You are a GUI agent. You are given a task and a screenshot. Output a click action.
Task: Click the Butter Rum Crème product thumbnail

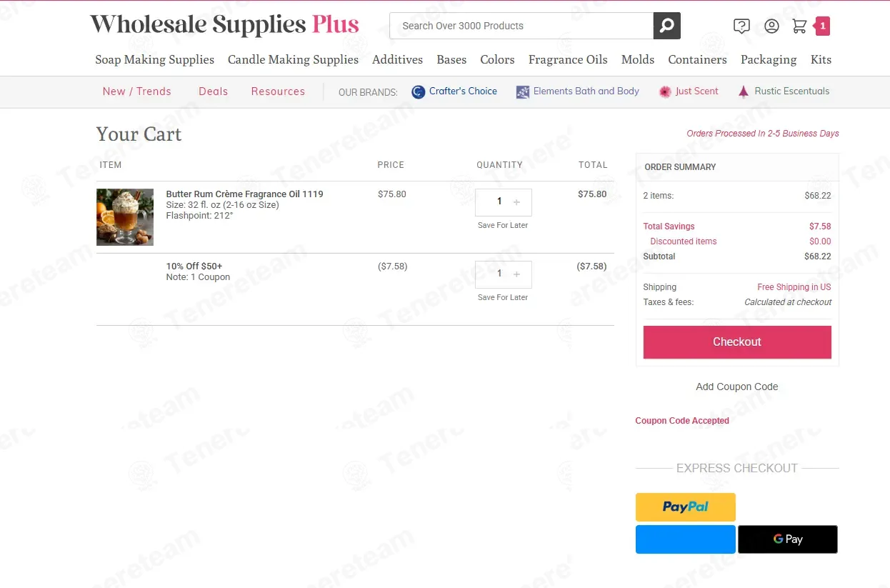125,217
